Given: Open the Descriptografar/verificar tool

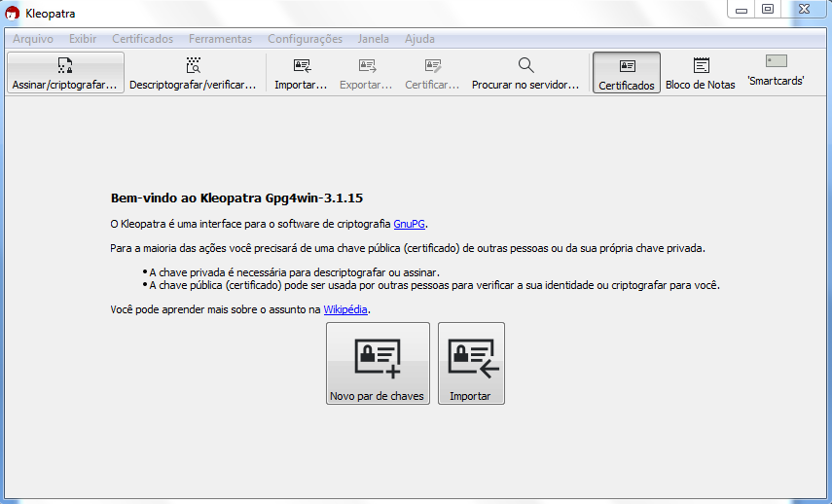Looking at the screenshot, I should [x=193, y=73].
